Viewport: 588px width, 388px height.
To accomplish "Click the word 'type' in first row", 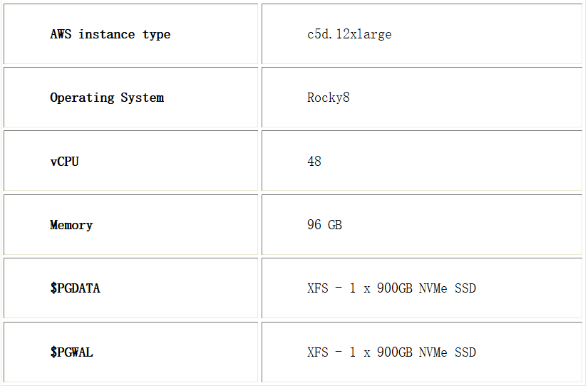I will pyautogui.click(x=156, y=34).
